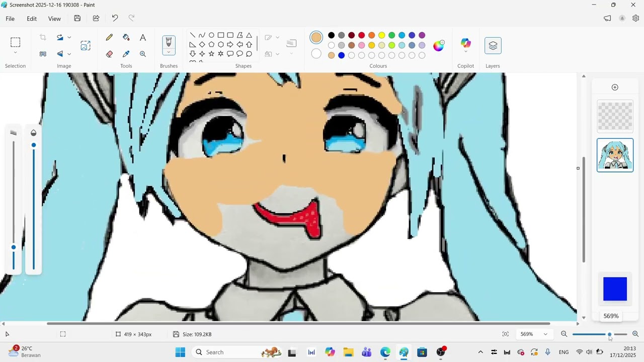This screenshot has height=362, width=644.
Task: Click the rectangular Selection tool
Action: 15,42
